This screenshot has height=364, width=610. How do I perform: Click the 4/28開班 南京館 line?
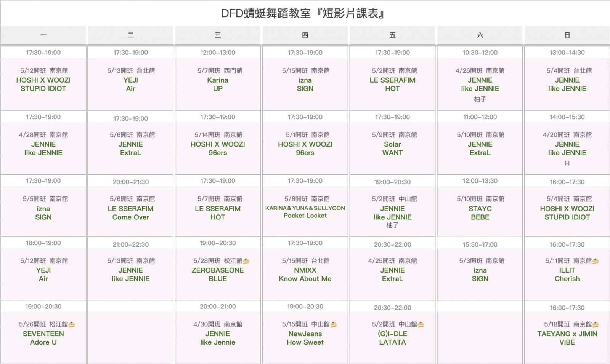(x=43, y=135)
